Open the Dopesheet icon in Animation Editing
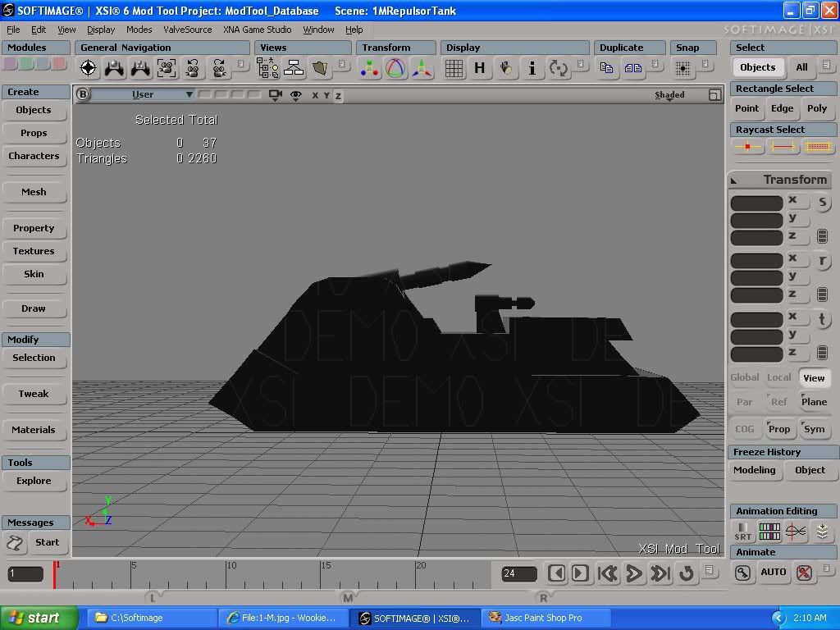The height and width of the screenshot is (630, 840). [x=769, y=531]
